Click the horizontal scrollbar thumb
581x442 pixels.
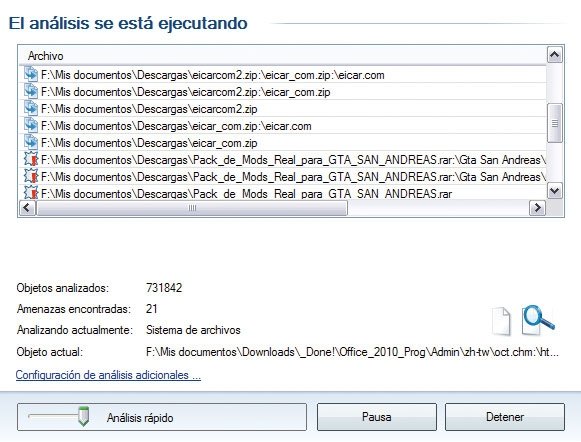[192, 208]
